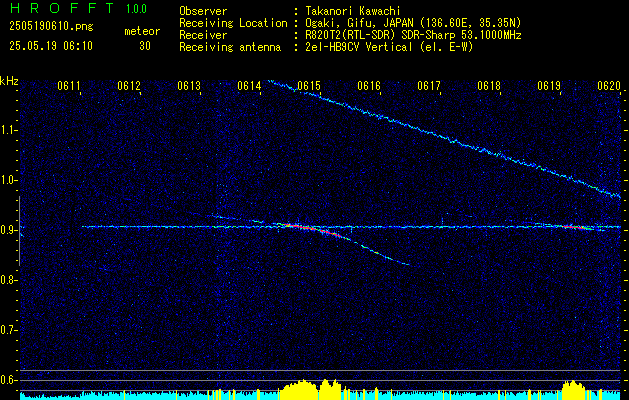Select the filename 2505190610.png
The image size is (629, 400).
(51, 27)
